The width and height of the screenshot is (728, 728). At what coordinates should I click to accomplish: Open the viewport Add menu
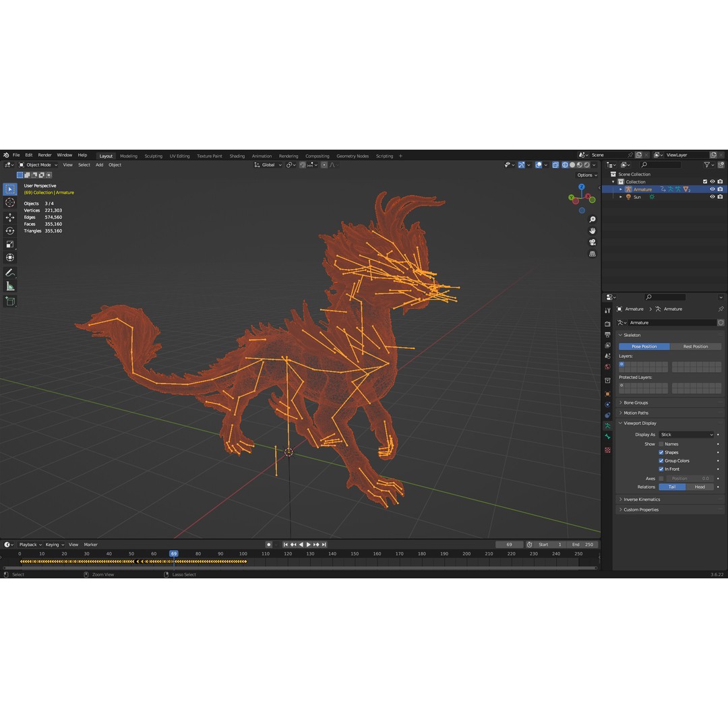(99, 165)
